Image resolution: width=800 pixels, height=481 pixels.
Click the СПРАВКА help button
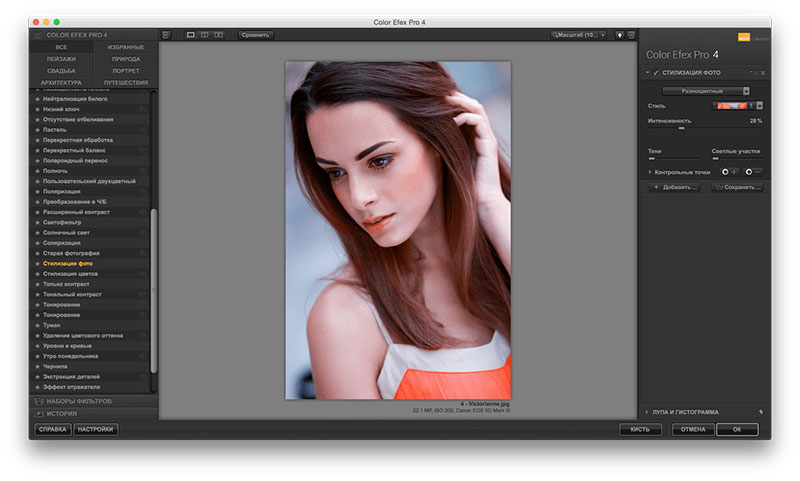pyautogui.click(x=53, y=429)
